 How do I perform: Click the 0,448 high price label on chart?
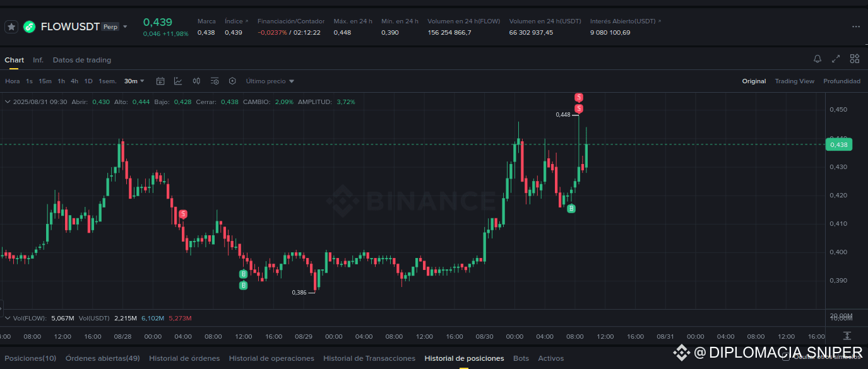[x=563, y=115]
